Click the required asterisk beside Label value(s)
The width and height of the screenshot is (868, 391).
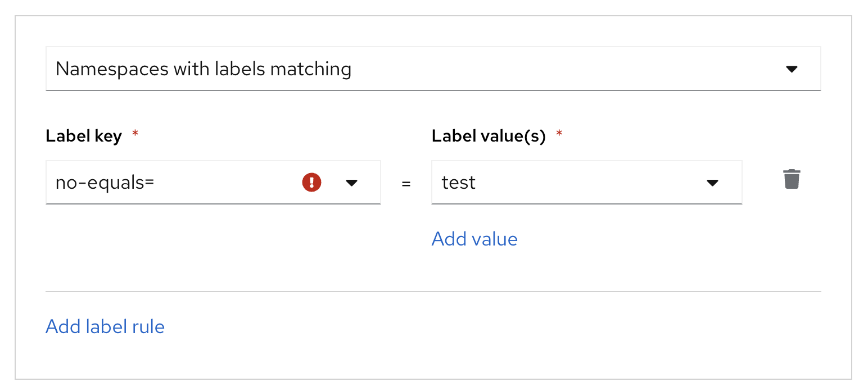pos(559,135)
